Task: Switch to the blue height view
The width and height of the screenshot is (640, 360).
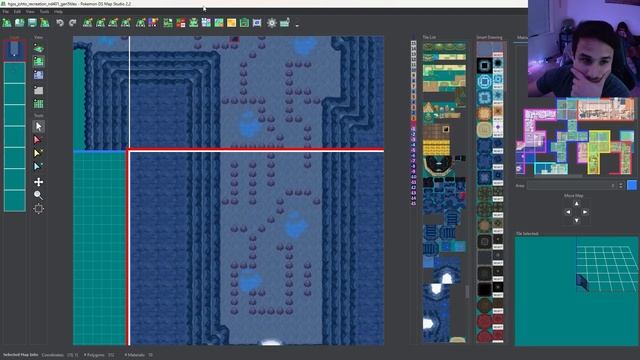Action: tap(38, 75)
